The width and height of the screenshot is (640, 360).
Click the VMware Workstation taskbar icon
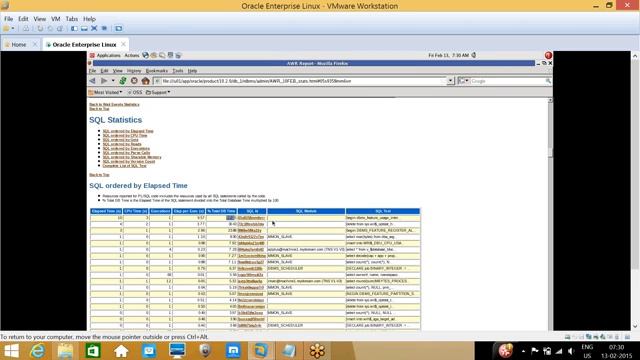pyautogui.click(x=261, y=351)
